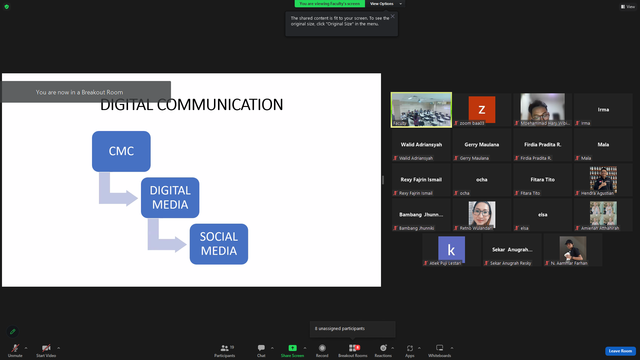Select the Amierah Athahirah participant tile
This screenshot has width=640, height=360.
tap(603, 215)
